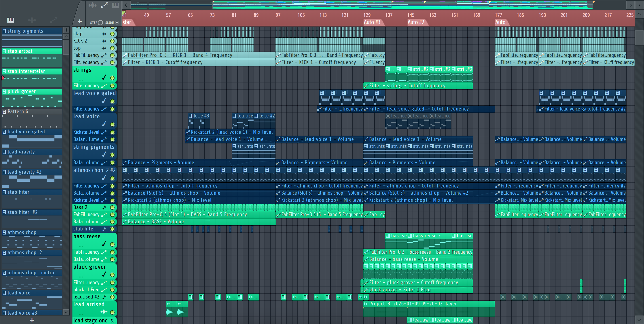
Task: Mute the Bass 2 track
Action: [112, 207]
